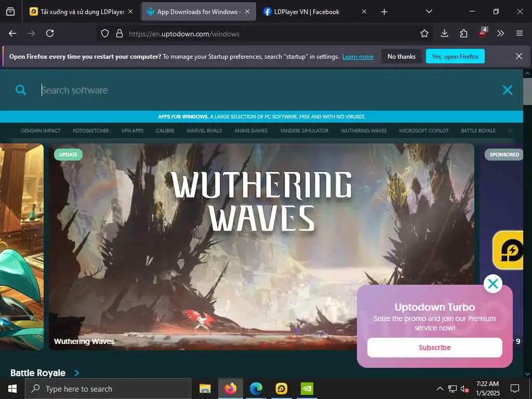Open FotoSketcher link
Viewport: 532px width, 399px height.
90,130
